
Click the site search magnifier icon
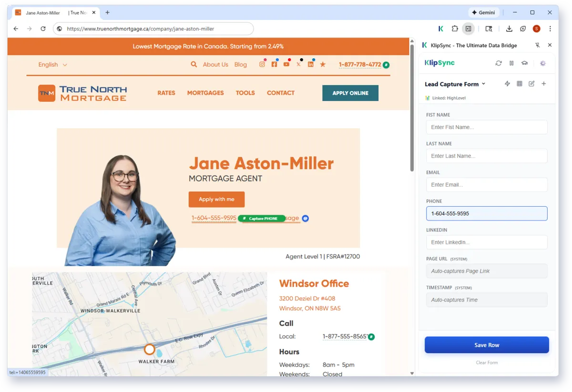tap(194, 64)
